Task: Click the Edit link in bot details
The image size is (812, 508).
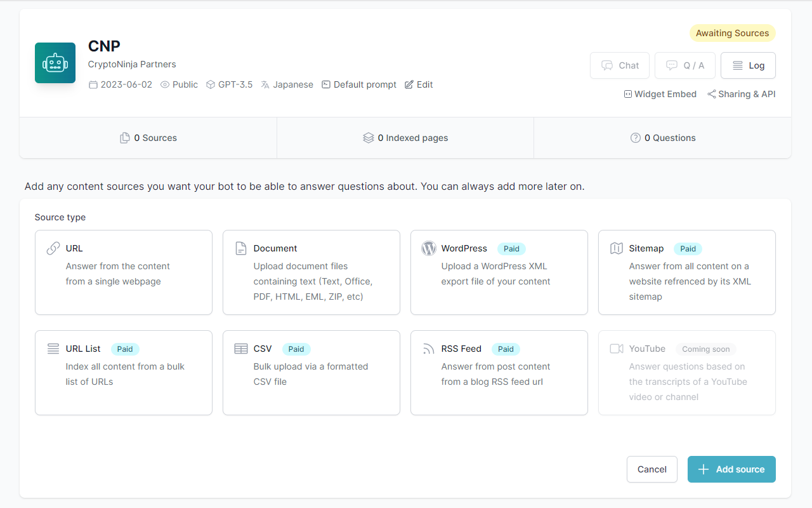Action: coord(419,84)
